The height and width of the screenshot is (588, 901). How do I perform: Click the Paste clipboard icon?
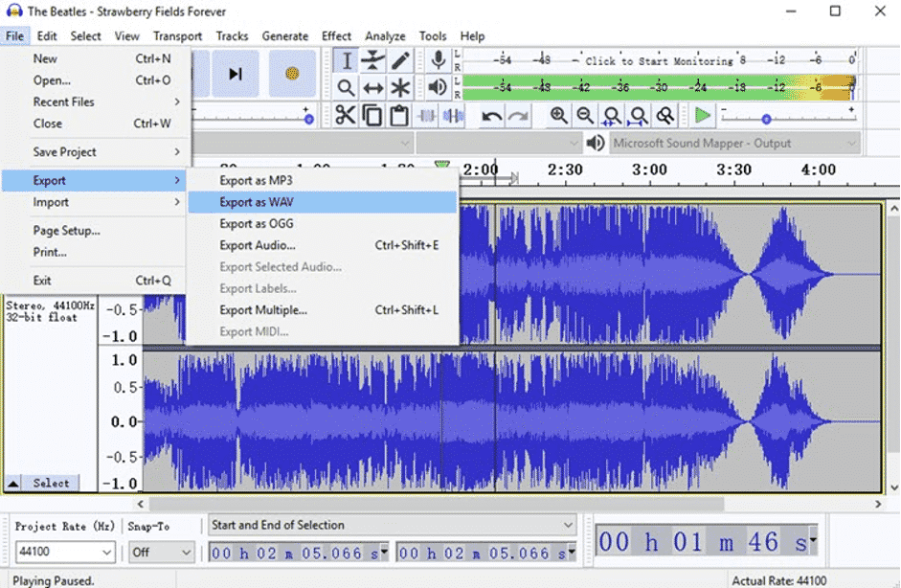pos(400,115)
